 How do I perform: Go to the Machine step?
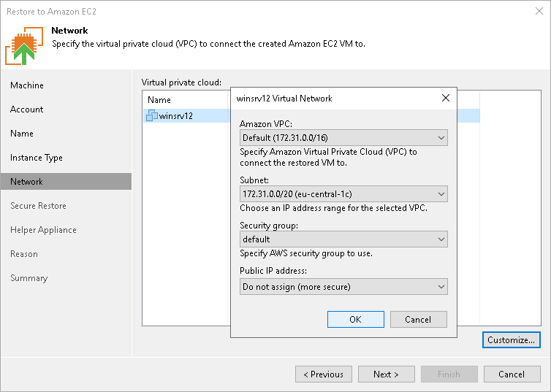[x=27, y=85]
